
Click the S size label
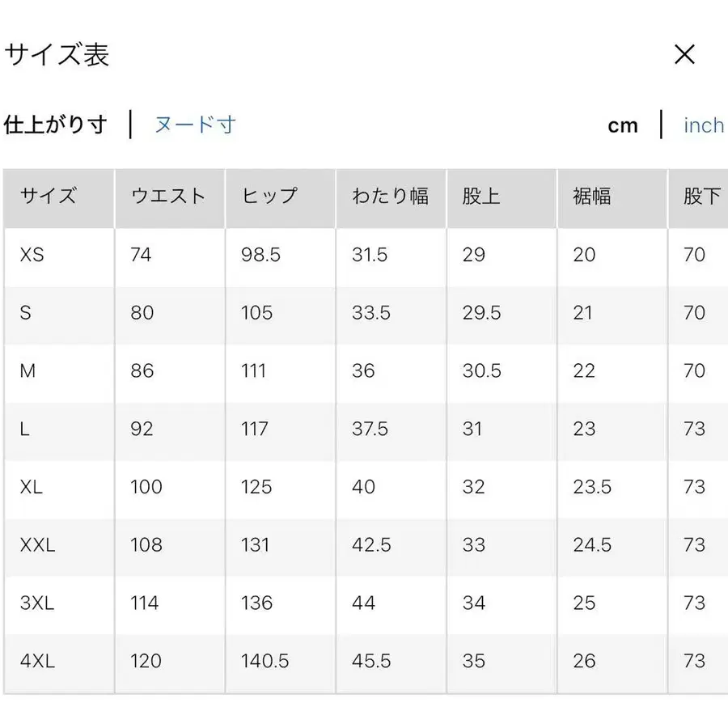point(24,313)
